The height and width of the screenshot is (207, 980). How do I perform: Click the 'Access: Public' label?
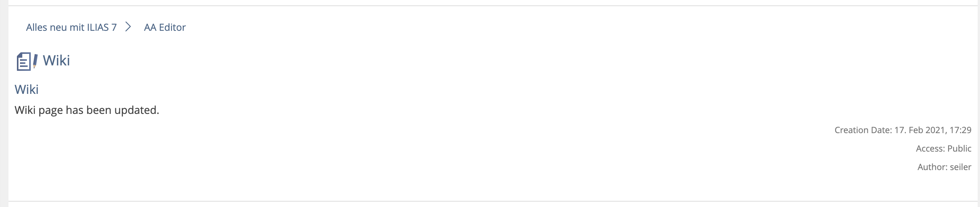coord(943,149)
